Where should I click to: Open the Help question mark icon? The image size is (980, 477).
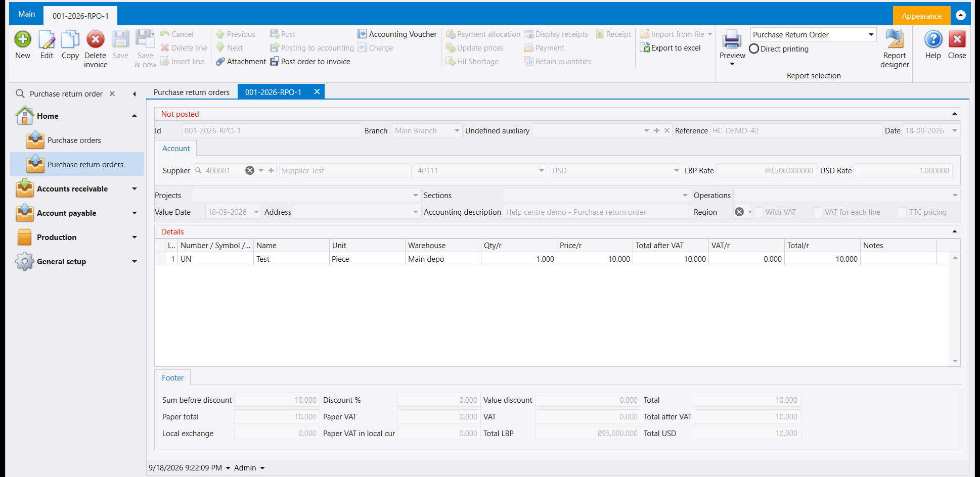pyautogui.click(x=933, y=39)
